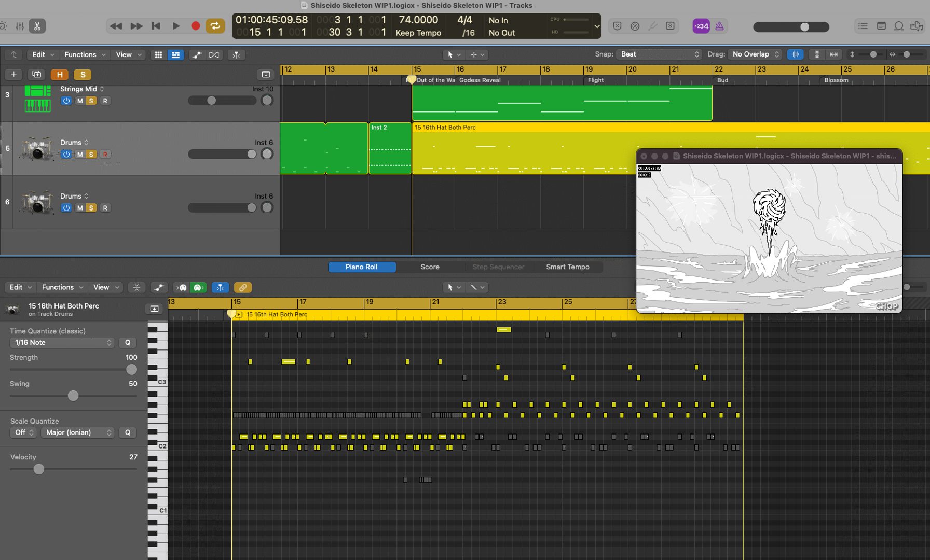The image size is (930, 560).
Task: Open the Mixer from control bar
Action: (20, 26)
